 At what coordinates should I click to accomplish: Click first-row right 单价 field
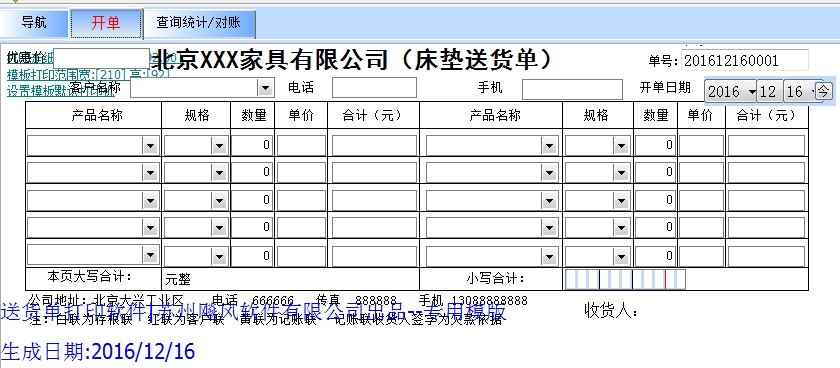pyautogui.click(x=701, y=145)
